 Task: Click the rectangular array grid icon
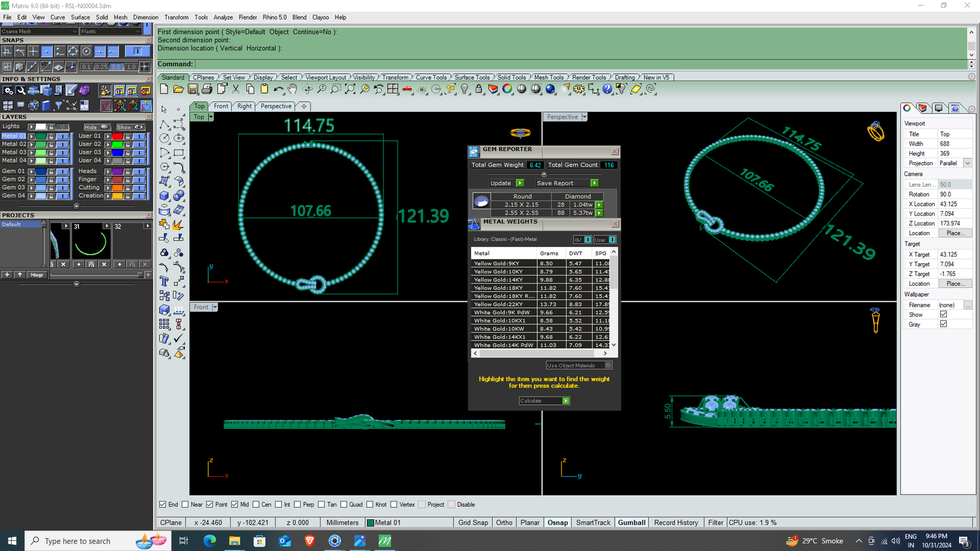(164, 324)
